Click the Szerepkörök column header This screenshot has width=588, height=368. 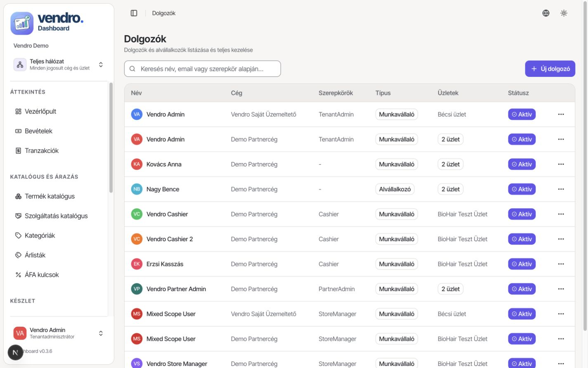(335, 93)
